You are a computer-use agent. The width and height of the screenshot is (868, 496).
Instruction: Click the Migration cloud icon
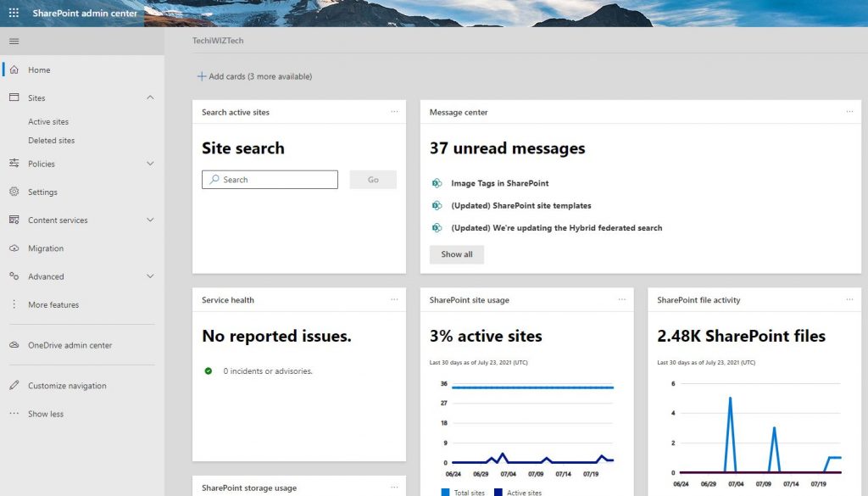tap(14, 248)
